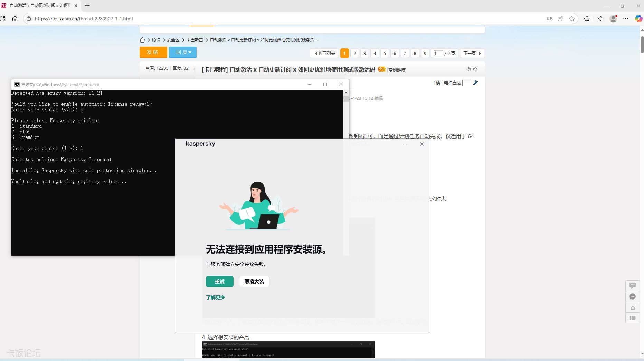The image size is (644, 361).
Task: Add page to favorites star icon
Action: 572,19
